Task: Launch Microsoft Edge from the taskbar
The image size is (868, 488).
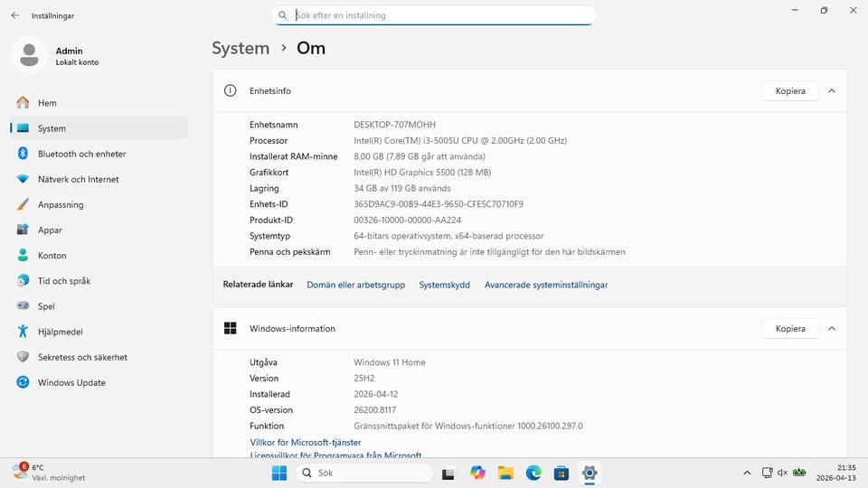Action: tap(533, 473)
